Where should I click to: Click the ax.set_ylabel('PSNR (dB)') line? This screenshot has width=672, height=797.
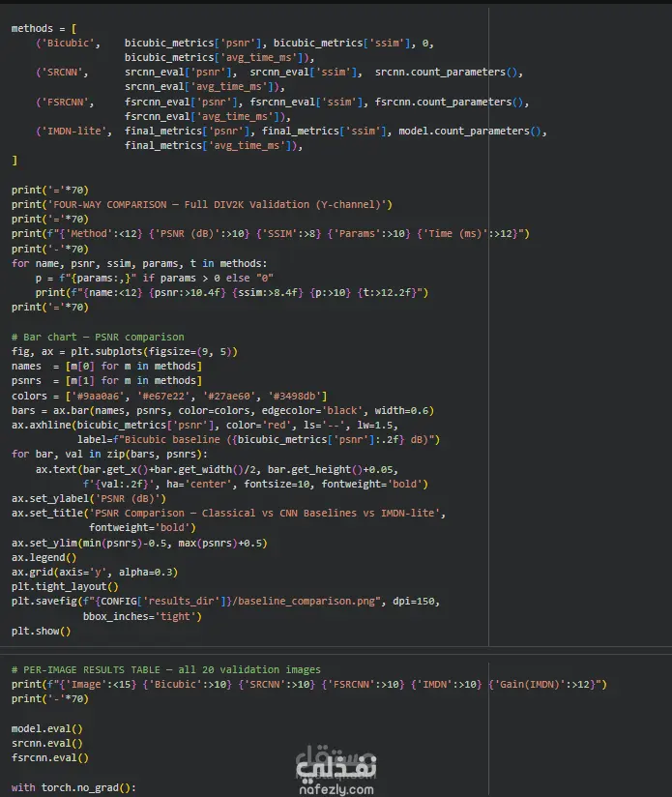[x=88, y=499]
